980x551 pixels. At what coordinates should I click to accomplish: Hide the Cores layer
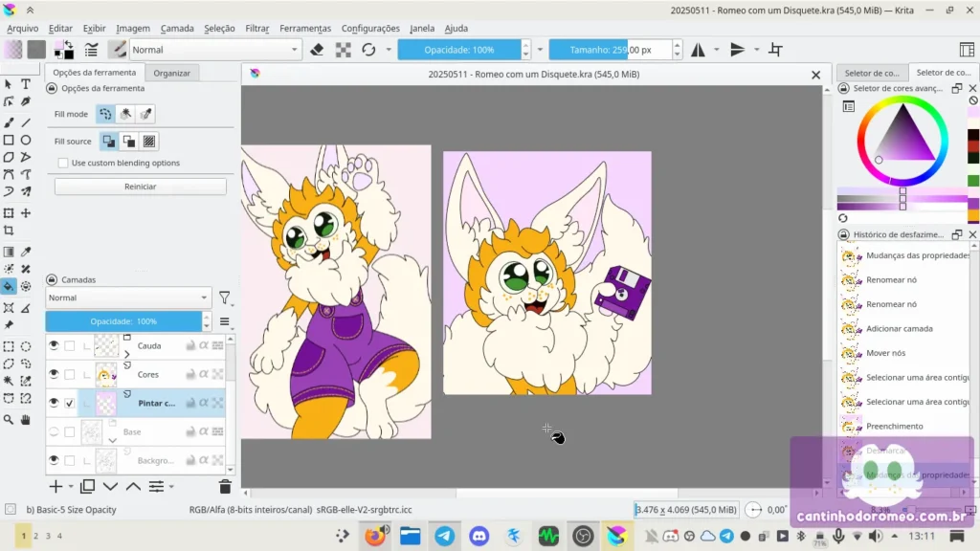(54, 374)
